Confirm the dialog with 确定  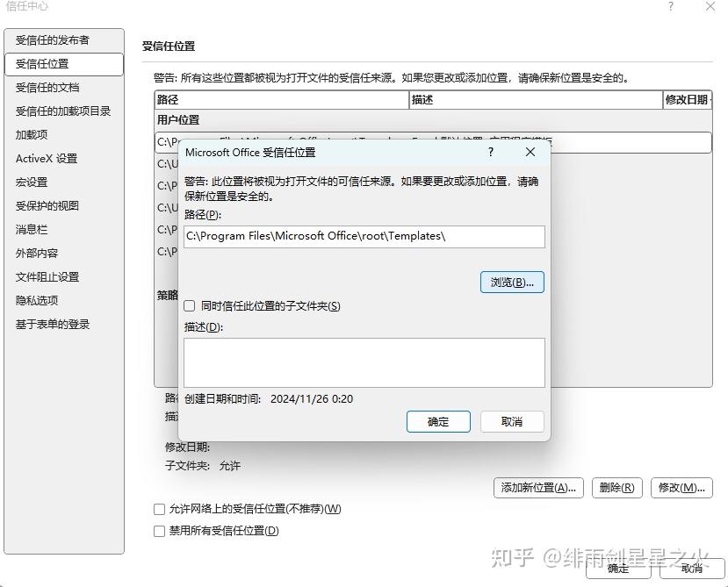[438, 421]
